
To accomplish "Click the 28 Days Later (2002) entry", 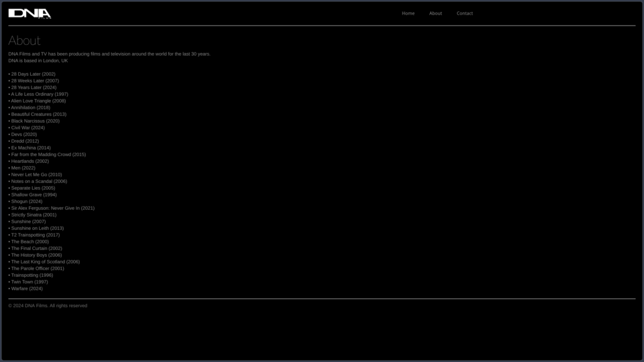I will click(32, 74).
